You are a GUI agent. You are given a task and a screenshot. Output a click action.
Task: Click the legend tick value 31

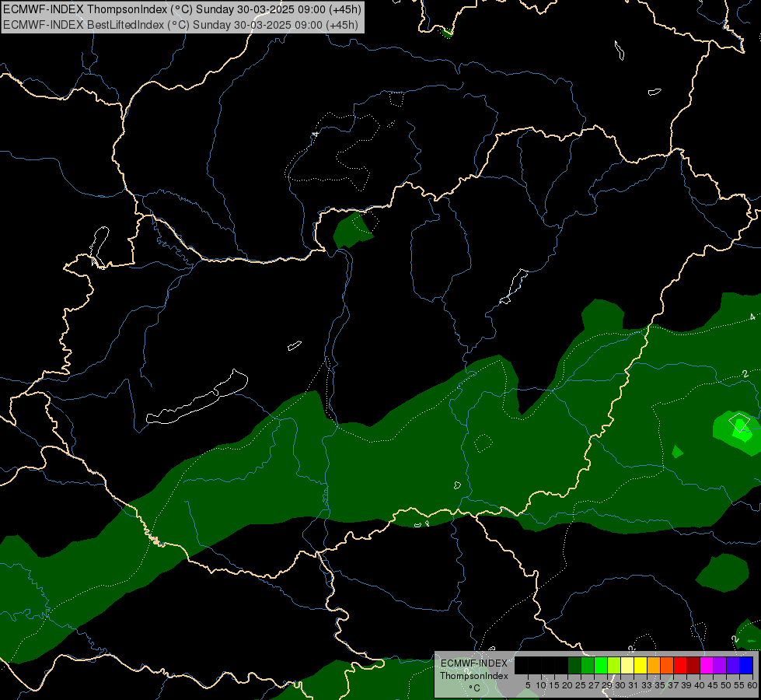point(634,685)
